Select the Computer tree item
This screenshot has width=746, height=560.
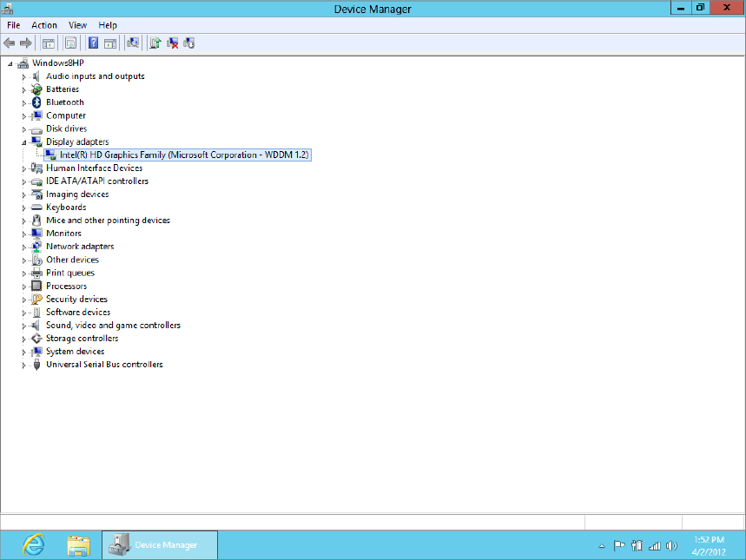coord(66,115)
